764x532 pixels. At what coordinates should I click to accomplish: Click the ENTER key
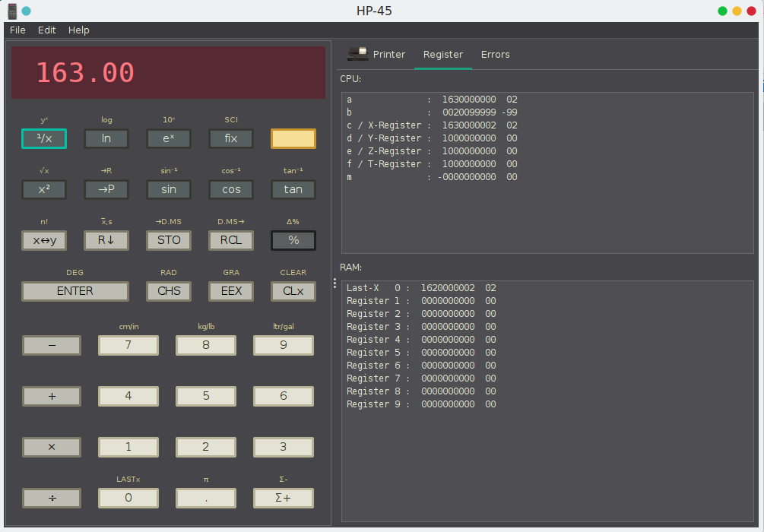pyautogui.click(x=75, y=291)
